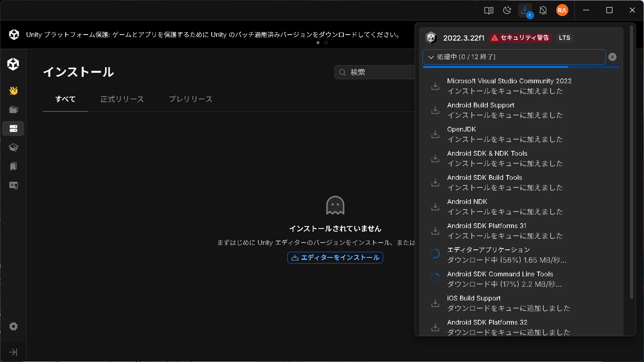
Task: Click the spinner beside エディターアプリケーション
Action: click(x=435, y=253)
